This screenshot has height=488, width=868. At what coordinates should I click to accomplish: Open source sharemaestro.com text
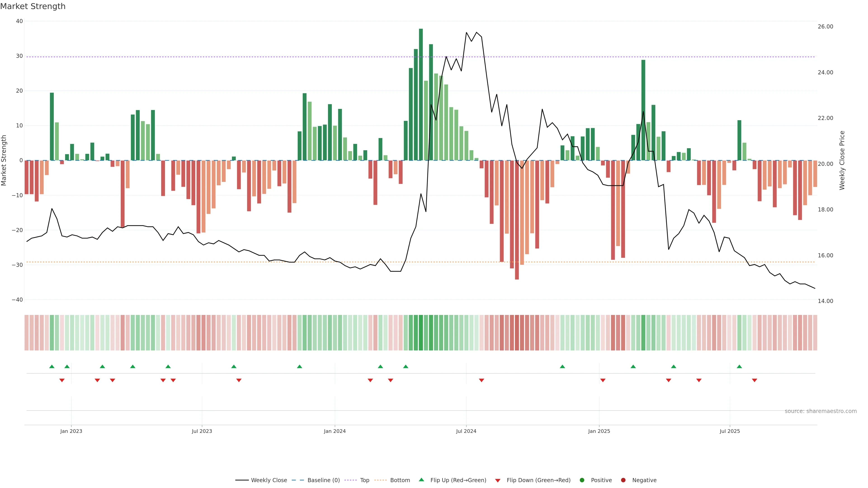[x=821, y=411]
